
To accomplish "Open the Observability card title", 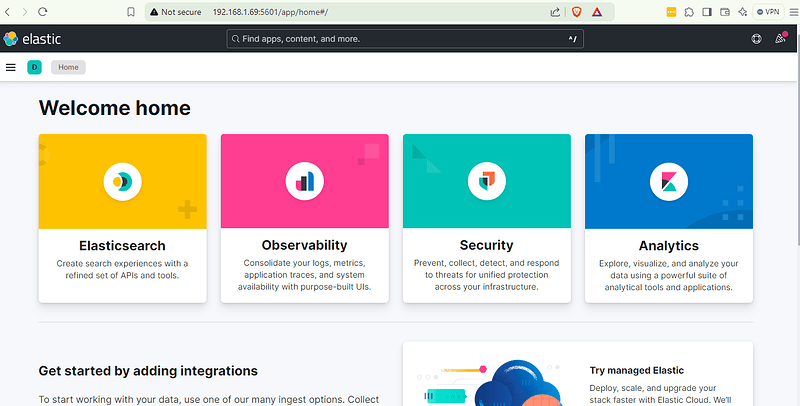I will tap(305, 245).
